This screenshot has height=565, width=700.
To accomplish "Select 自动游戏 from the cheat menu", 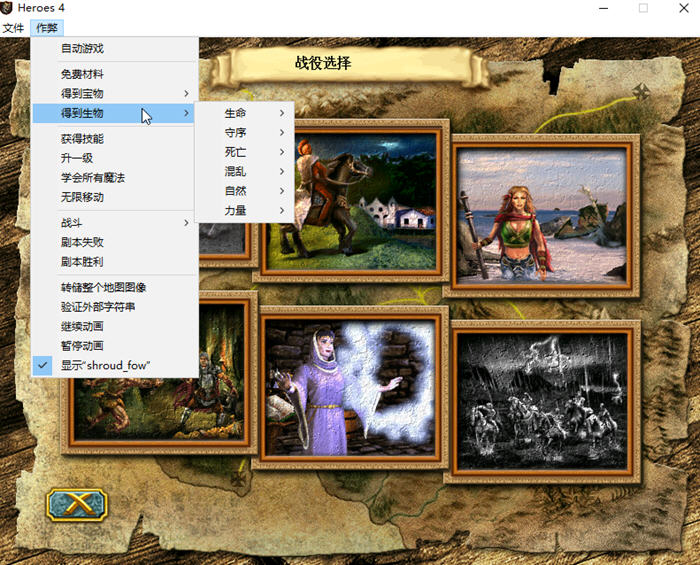I will (115, 49).
